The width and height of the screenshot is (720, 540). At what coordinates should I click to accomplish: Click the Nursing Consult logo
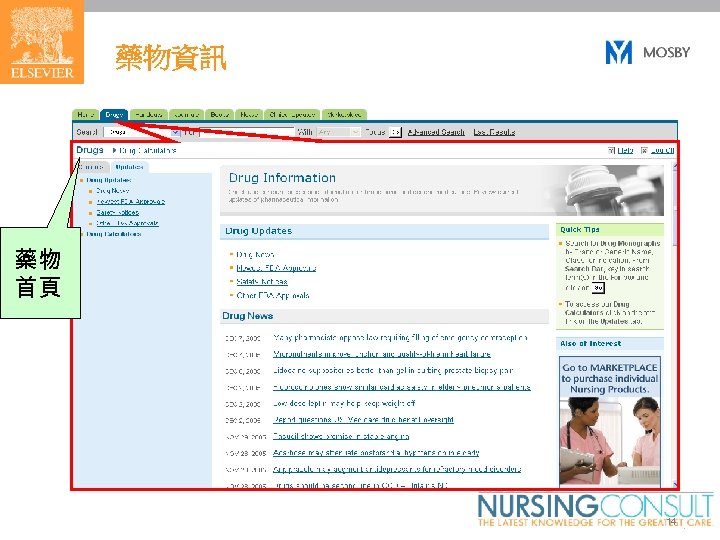click(596, 510)
